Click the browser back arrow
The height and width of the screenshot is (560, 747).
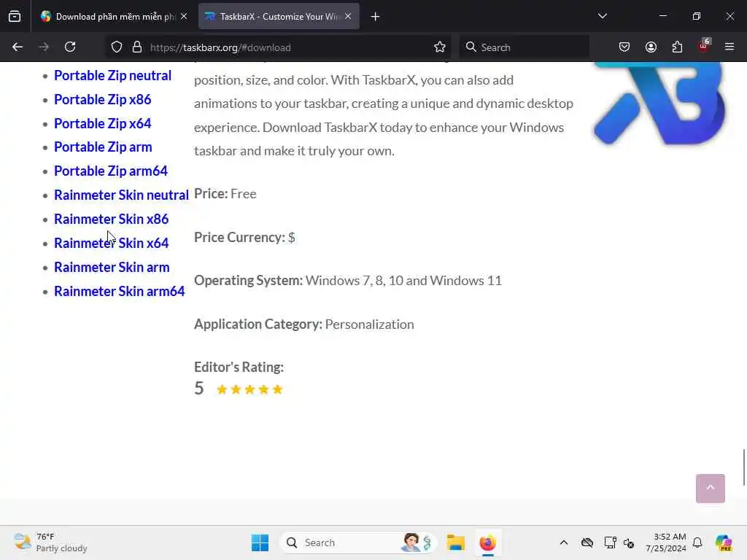18,47
